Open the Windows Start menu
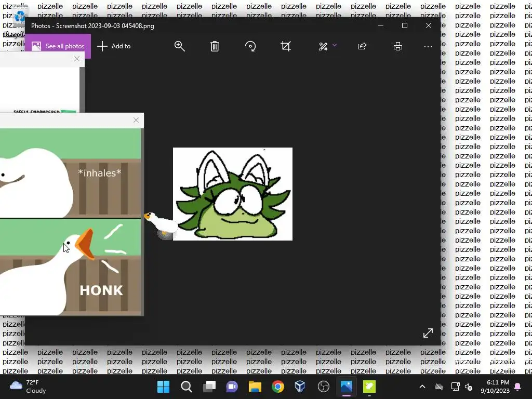Screen dimensions: 532x399 click(163, 387)
